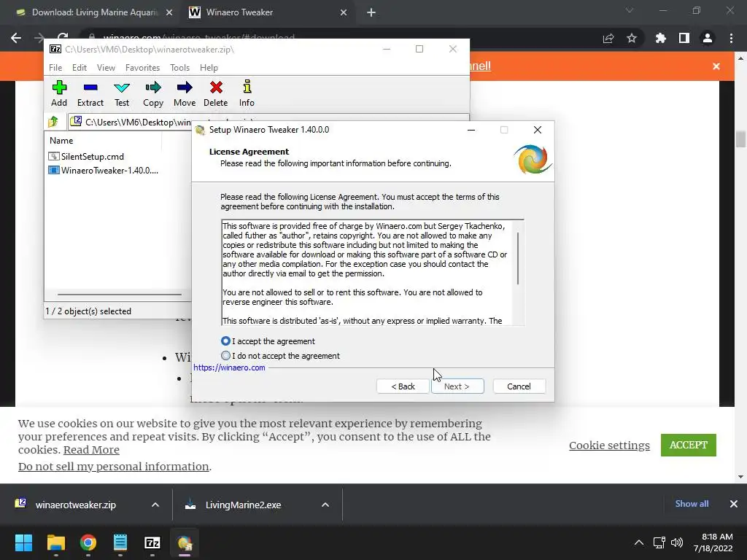Click Show all downloads
Image resolution: width=747 pixels, height=560 pixels.
(x=692, y=504)
